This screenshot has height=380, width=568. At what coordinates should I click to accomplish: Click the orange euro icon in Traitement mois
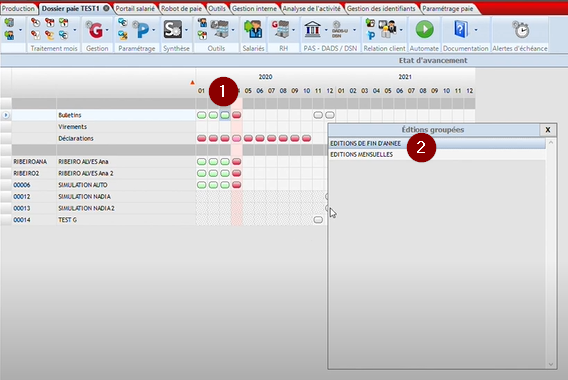49,35
